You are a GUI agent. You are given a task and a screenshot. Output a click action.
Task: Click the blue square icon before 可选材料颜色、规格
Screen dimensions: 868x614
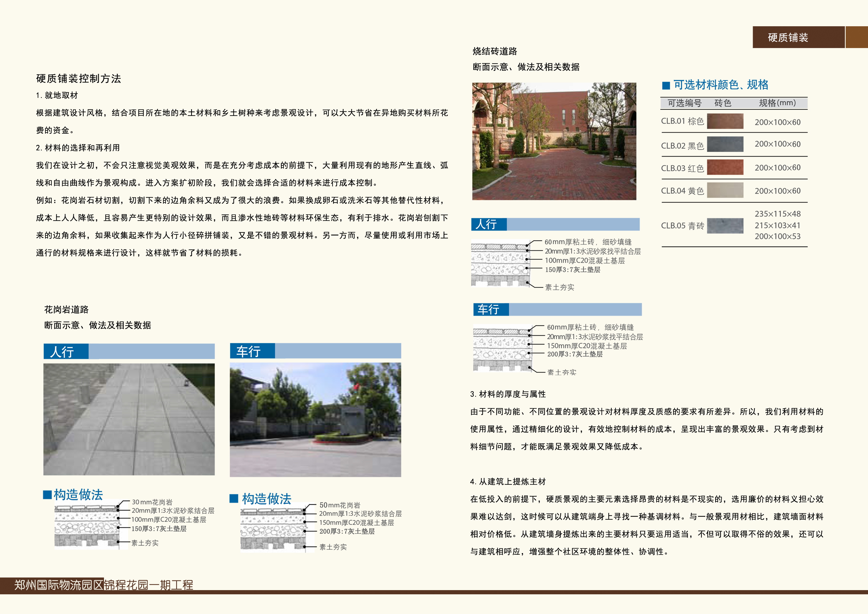point(666,86)
